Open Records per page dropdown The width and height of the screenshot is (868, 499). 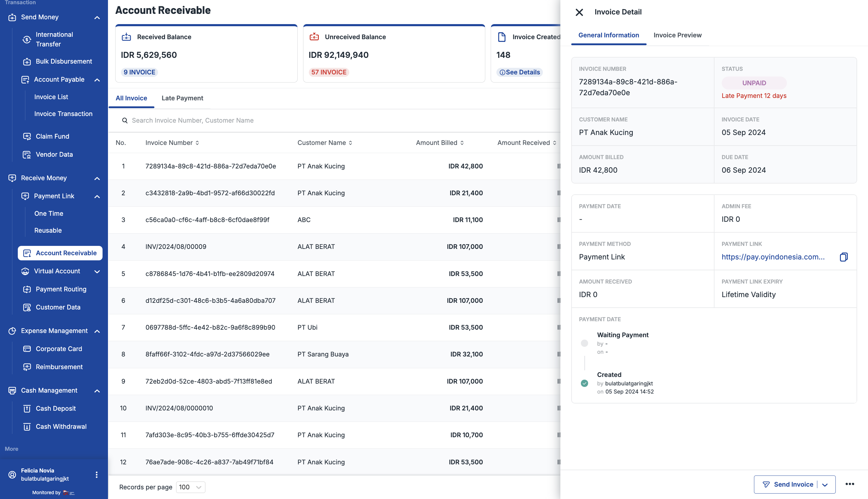point(190,487)
